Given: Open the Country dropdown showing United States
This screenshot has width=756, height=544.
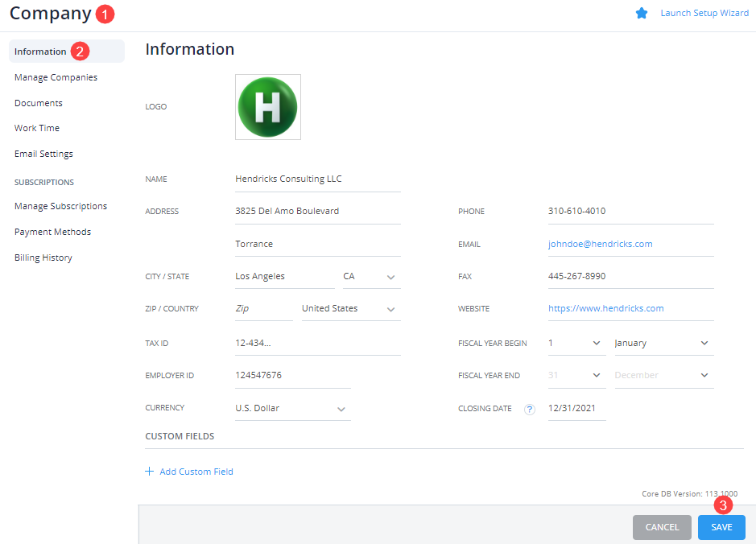Looking at the screenshot, I should pyautogui.click(x=351, y=309).
